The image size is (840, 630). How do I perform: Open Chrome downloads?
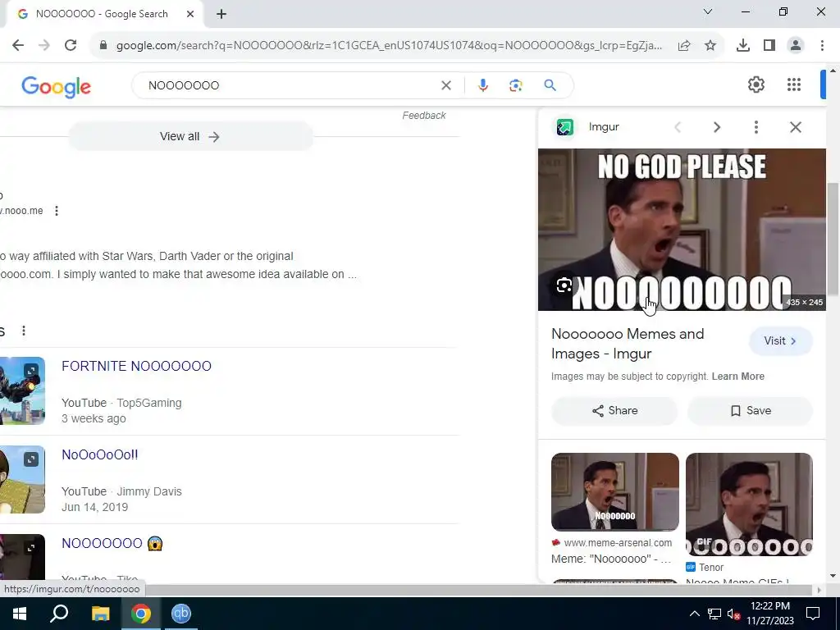pyautogui.click(x=743, y=46)
